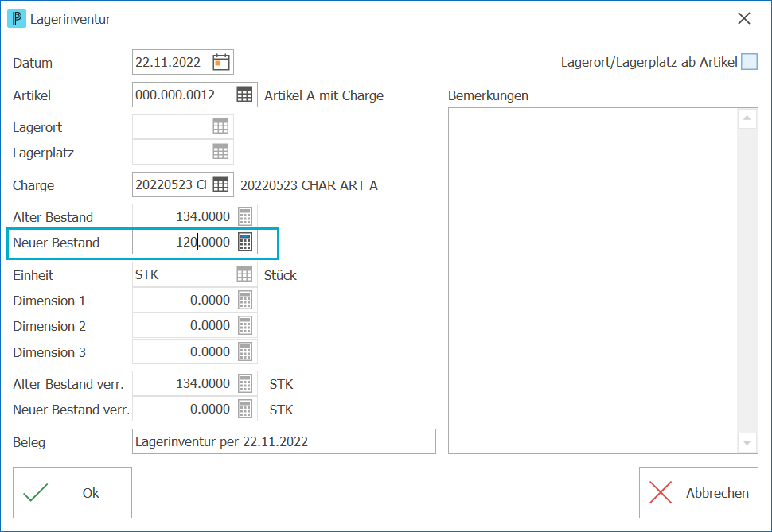This screenshot has height=532, width=772.
Task: Click the STK text beside Neuer Bestand verr.
Action: [281, 410]
